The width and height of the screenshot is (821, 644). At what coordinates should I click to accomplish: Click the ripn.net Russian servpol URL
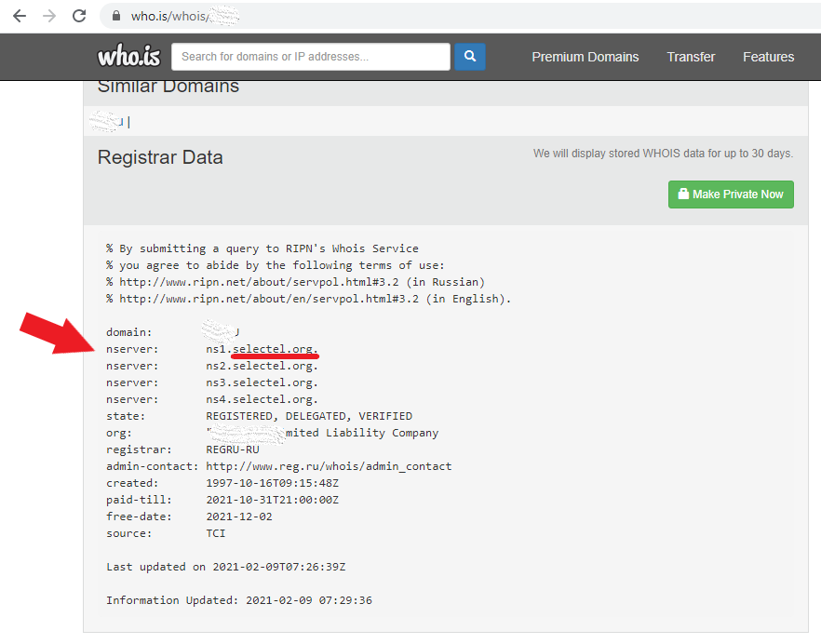[x=259, y=282]
